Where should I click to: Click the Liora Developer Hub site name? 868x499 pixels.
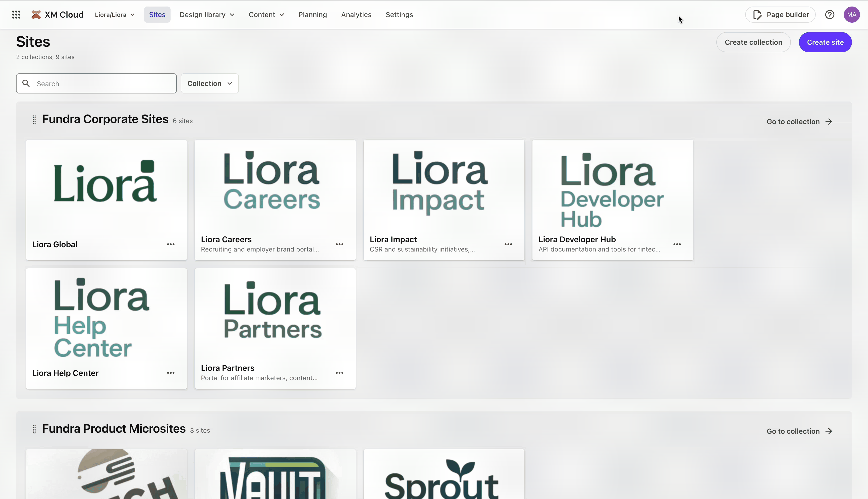click(577, 239)
